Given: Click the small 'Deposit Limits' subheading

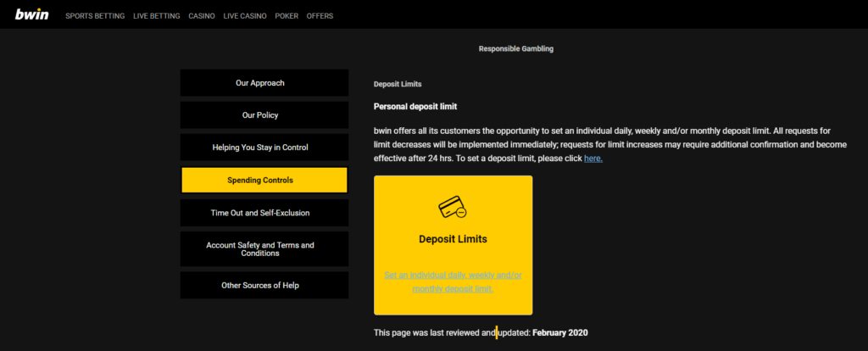Looking at the screenshot, I should pyautogui.click(x=398, y=84).
